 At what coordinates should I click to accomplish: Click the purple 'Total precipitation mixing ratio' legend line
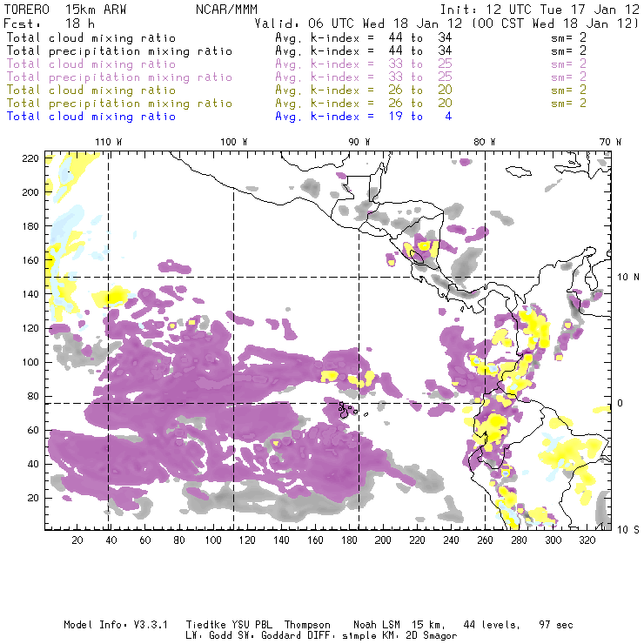pos(119,77)
